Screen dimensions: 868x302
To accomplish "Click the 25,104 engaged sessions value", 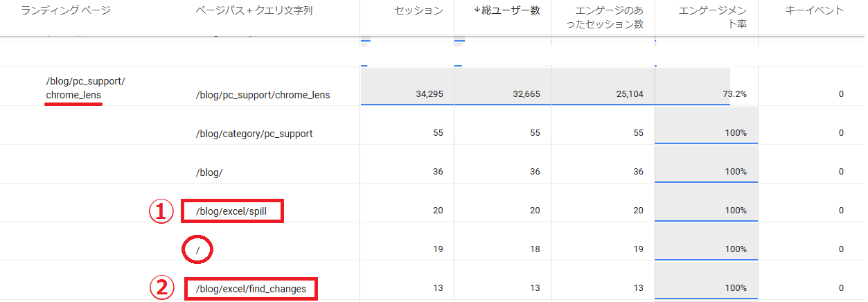I will 628,94.
